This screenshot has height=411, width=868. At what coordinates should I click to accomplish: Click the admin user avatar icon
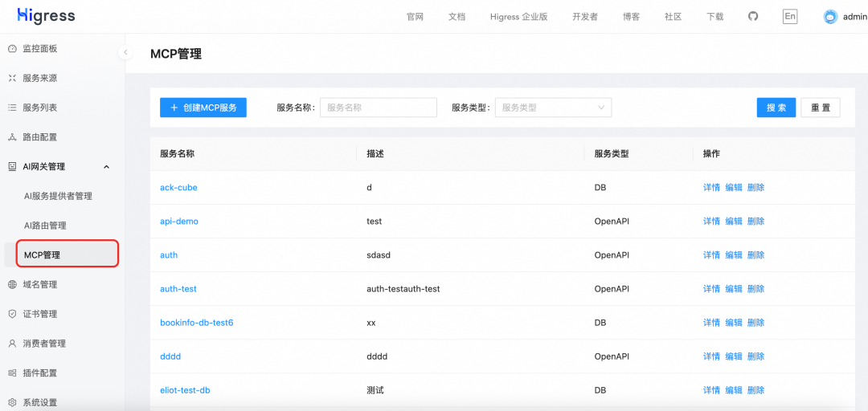click(x=830, y=17)
